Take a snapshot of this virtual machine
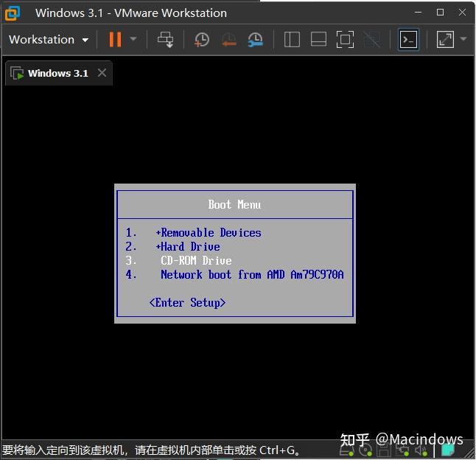 pos(202,40)
